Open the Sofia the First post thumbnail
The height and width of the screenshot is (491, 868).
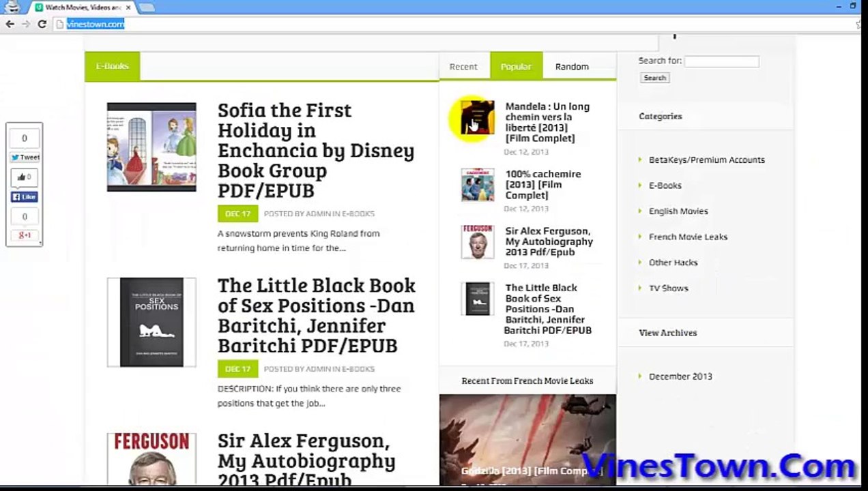151,147
